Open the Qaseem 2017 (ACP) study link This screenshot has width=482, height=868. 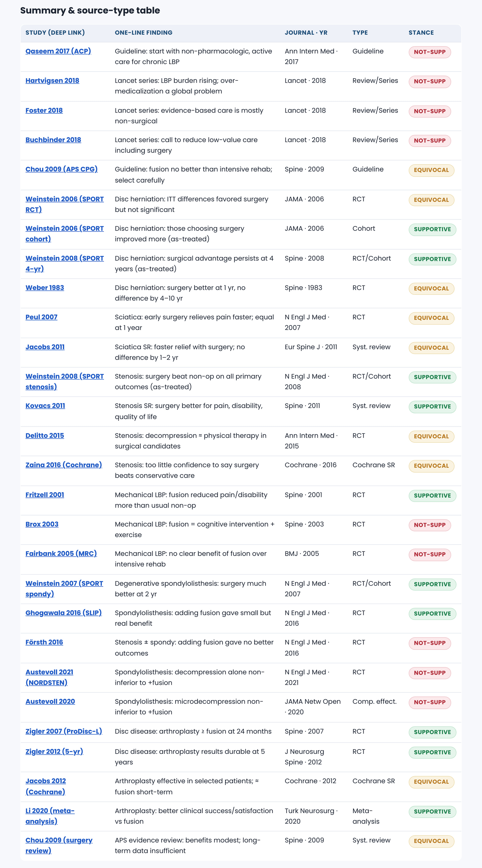(x=58, y=51)
